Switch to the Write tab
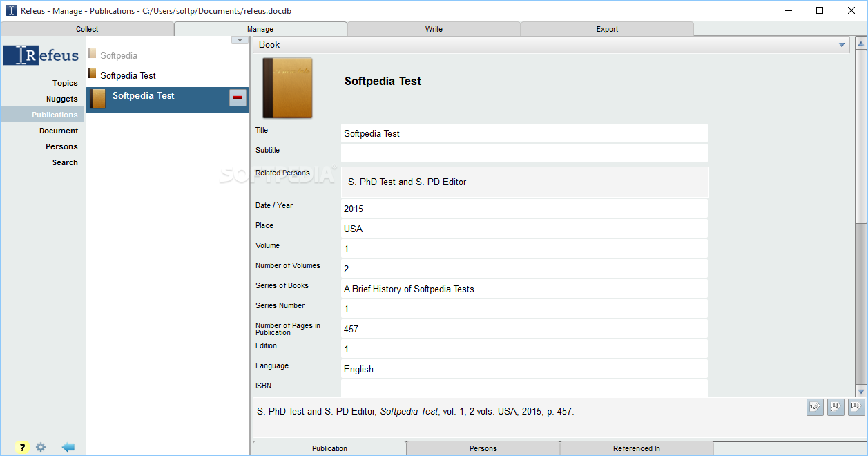 click(x=434, y=29)
